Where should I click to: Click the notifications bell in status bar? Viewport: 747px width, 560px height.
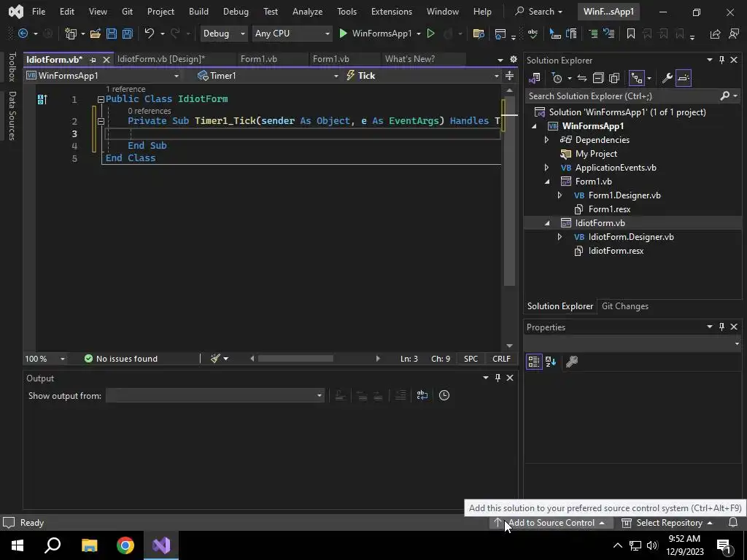tap(733, 522)
